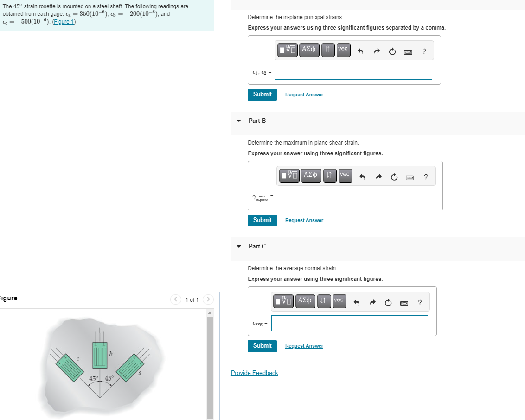Insert vector notation with the vec button
The image size is (525, 420).
click(343, 50)
